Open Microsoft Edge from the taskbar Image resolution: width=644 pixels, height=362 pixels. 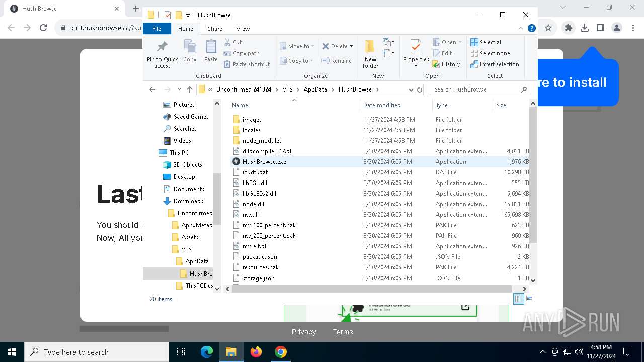(207, 352)
